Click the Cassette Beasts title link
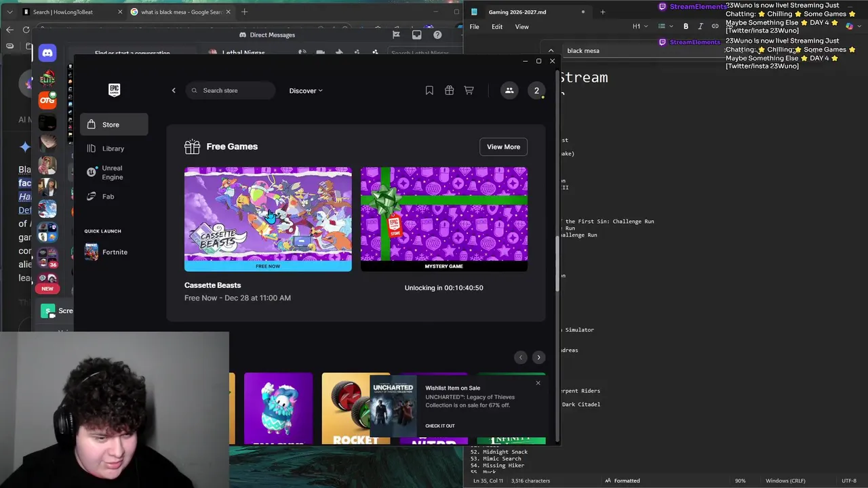Viewport: 868px width, 488px height. [x=212, y=285]
